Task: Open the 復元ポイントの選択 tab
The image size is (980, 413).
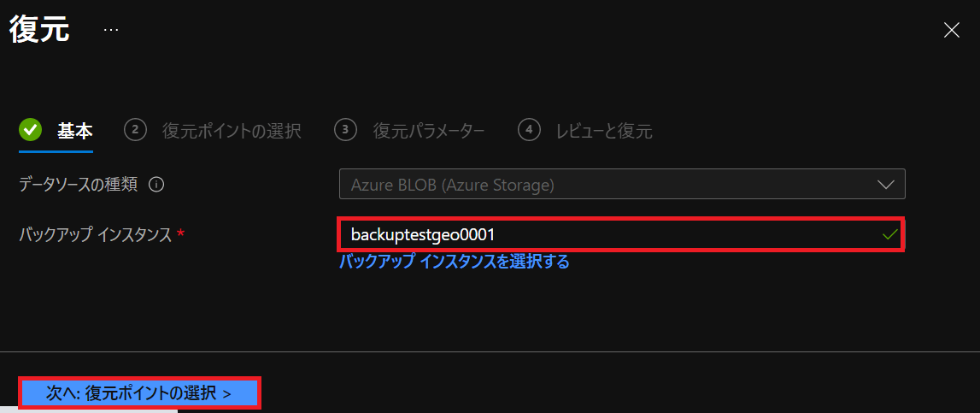Action: coord(232,131)
